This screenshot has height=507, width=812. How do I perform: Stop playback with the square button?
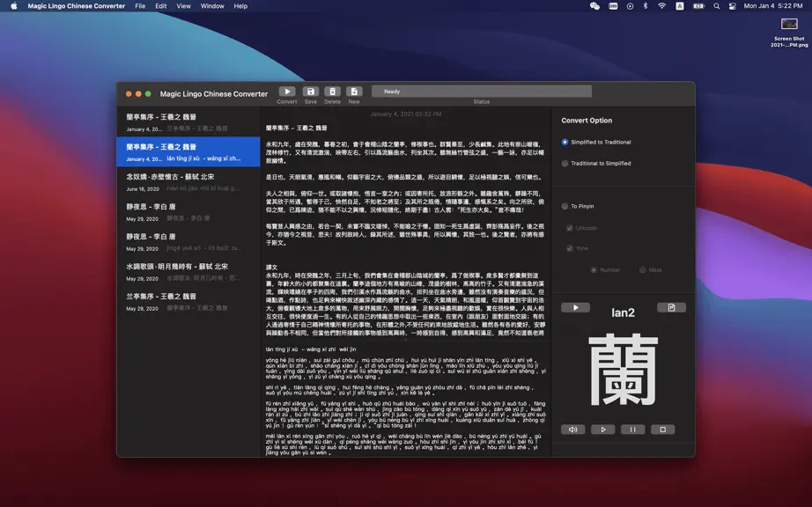coord(662,430)
